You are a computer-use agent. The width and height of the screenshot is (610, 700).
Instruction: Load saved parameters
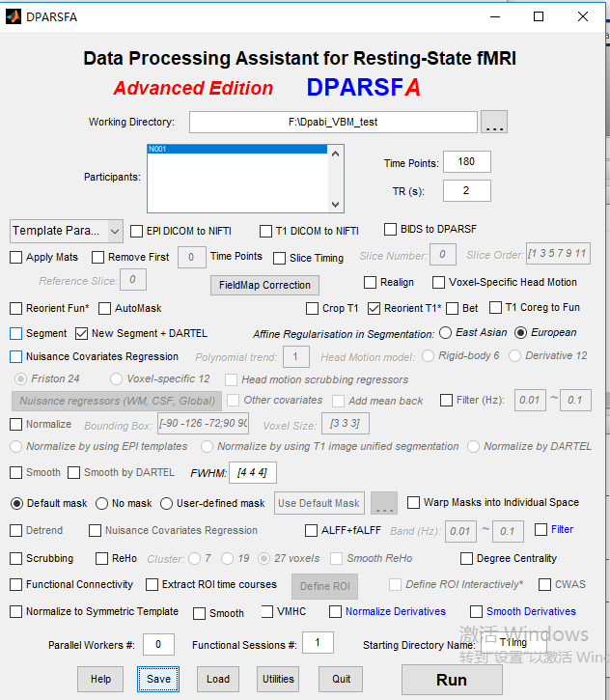click(218, 679)
